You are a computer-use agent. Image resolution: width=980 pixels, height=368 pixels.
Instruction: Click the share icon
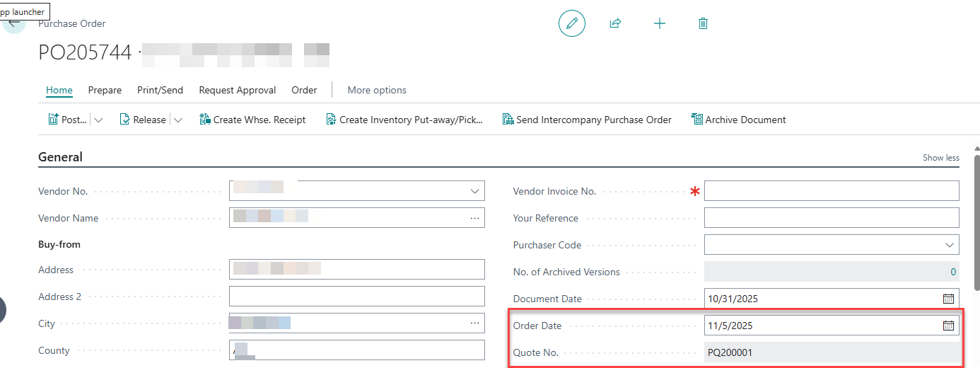615,23
